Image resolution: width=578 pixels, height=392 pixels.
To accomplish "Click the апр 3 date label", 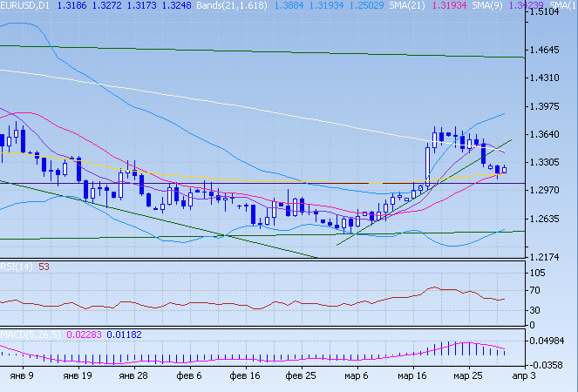I will 523,375.
